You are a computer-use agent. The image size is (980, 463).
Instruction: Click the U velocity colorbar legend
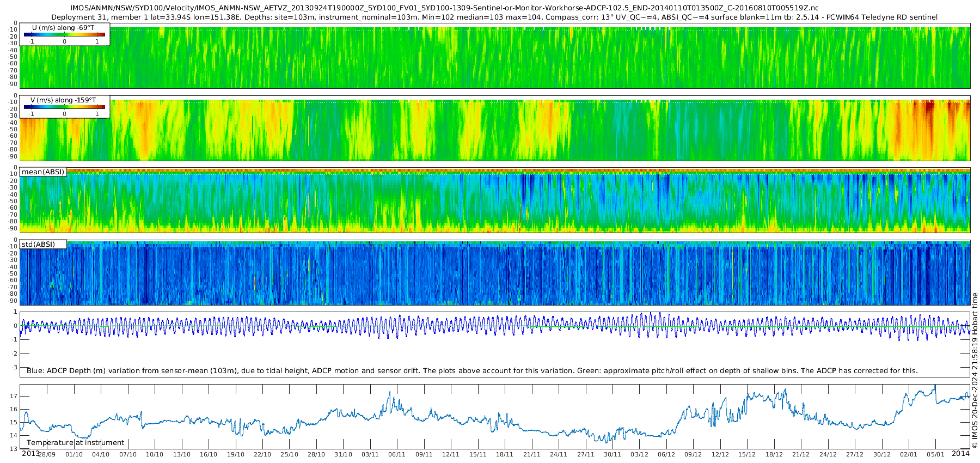(x=64, y=35)
